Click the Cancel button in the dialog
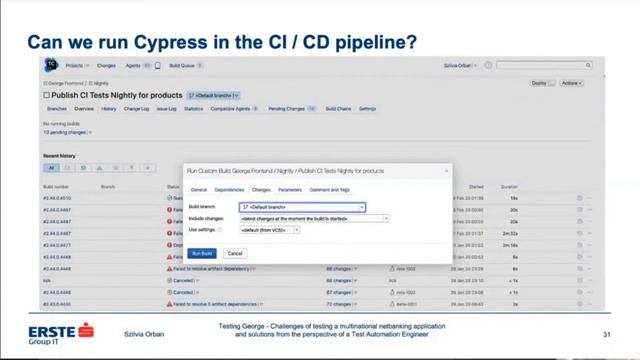The height and width of the screenshot is (360, 640). [235, 253]
